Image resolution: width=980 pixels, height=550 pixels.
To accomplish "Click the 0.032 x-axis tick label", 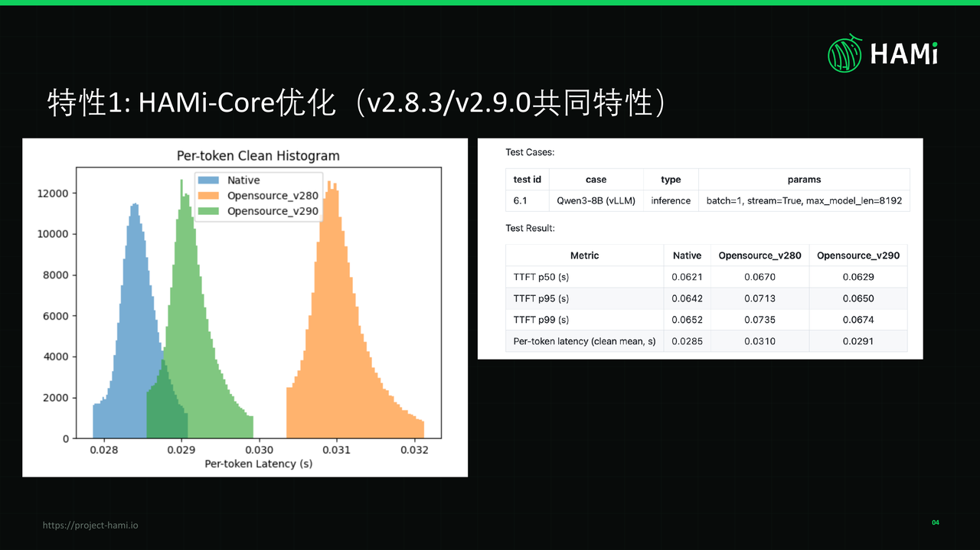I will tap(415, 451).
